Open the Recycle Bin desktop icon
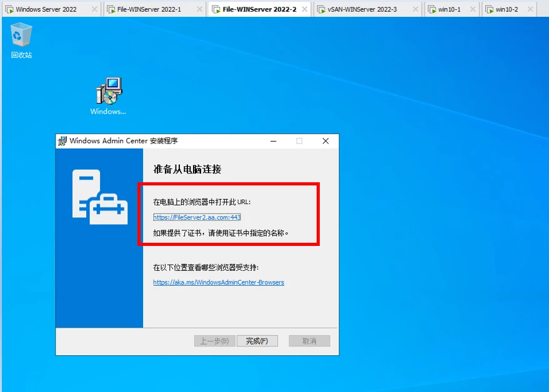 click(x=21, y=40)
